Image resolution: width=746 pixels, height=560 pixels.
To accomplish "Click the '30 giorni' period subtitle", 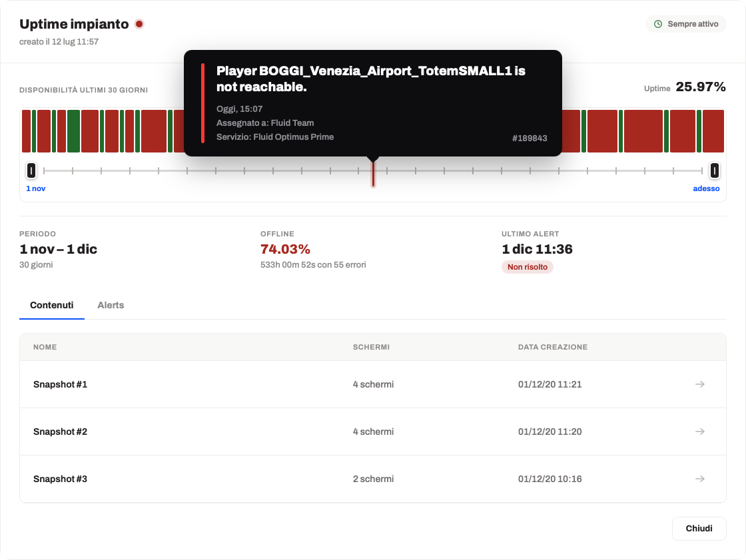I will tap(36, 264).
